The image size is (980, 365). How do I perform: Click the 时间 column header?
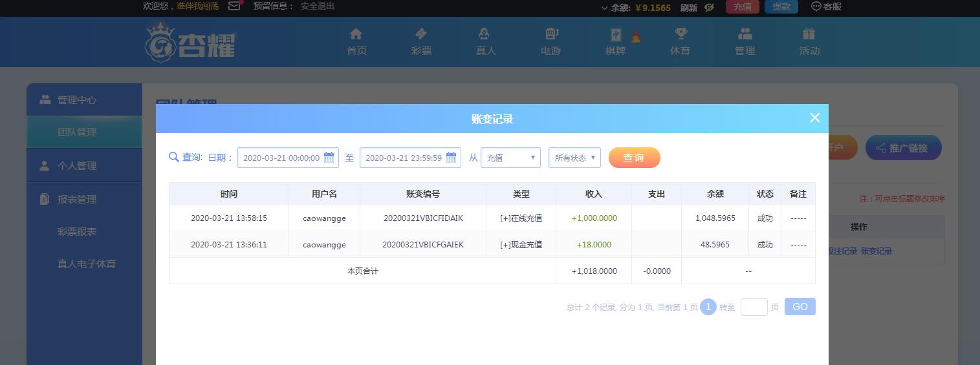[x=228, y=194]
